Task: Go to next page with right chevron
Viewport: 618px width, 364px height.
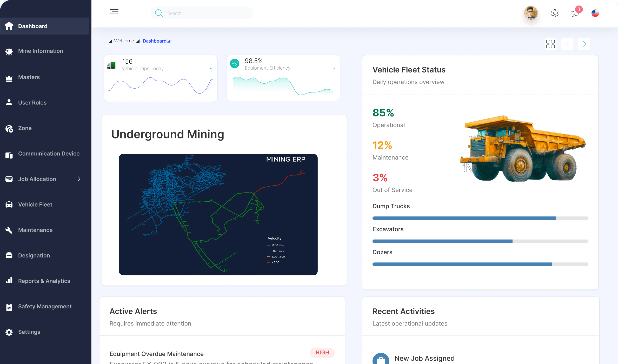Action: click(x=584, y=44)
